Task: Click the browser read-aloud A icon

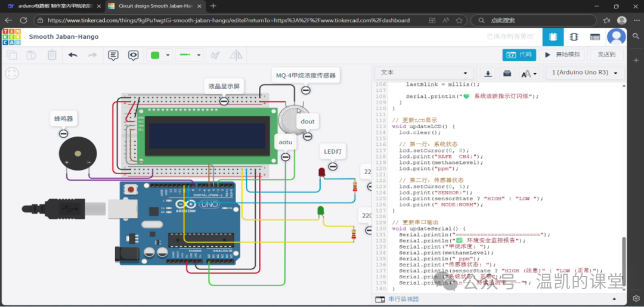Action: pyautogui.click(x=445, y=20)
